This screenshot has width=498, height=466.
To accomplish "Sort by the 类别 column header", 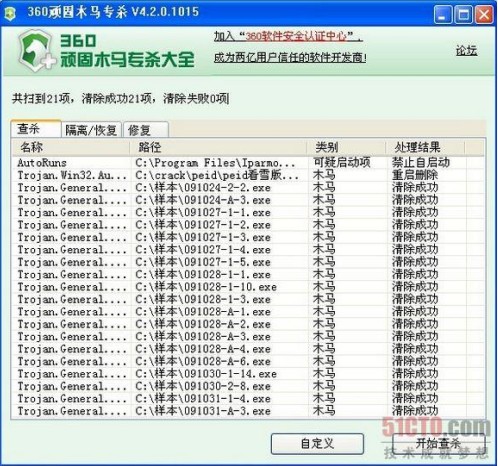I will 346,147.
